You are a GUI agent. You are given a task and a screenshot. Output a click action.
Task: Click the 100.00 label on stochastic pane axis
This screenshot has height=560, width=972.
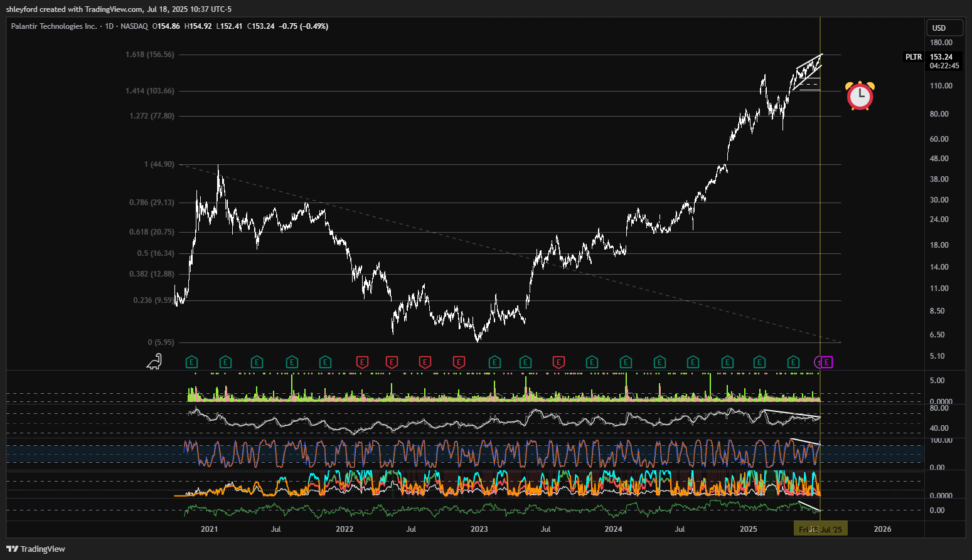coord(941,440)
